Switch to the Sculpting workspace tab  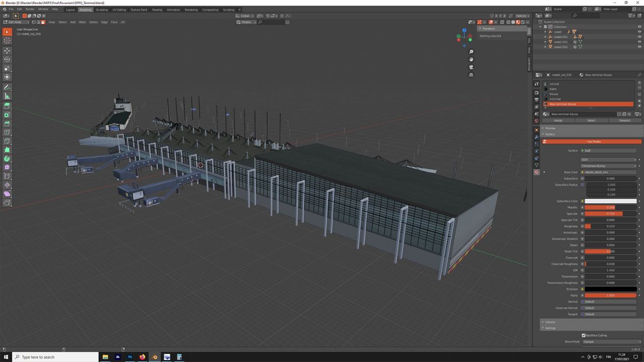click(x=102, y=10)
